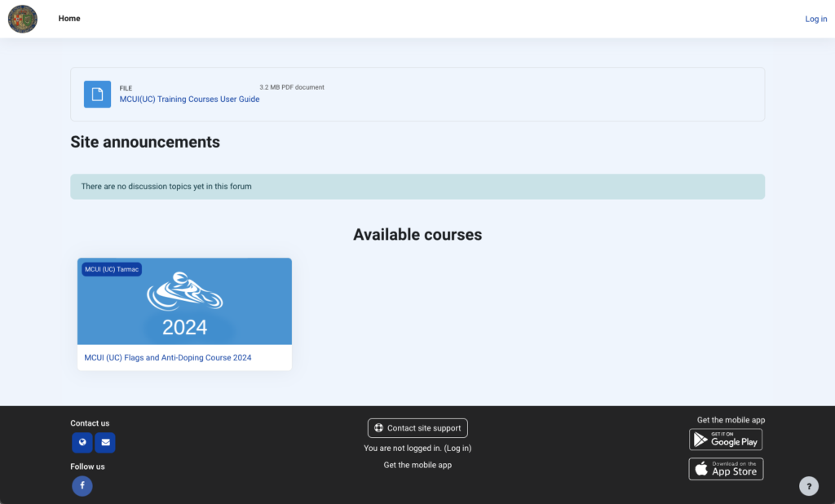Click the support icon inside Contact site support

pos(378,427)
